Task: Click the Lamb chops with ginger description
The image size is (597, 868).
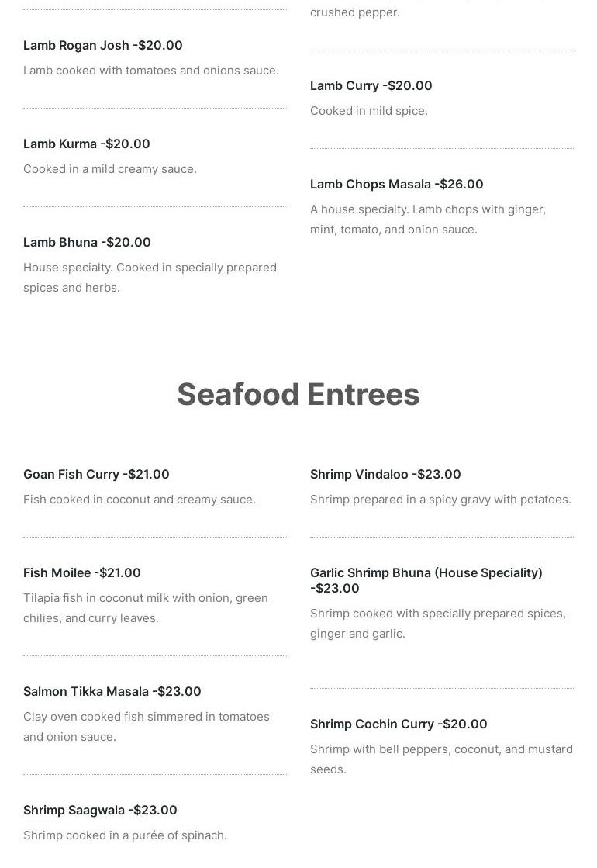Action: (428, 220)
